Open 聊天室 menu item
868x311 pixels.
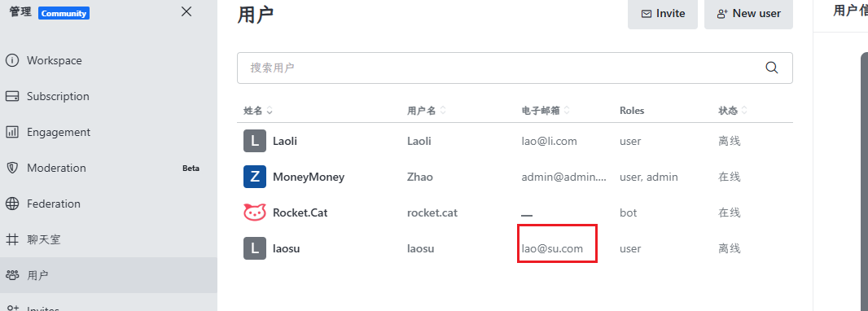click(x=108, y=239)
